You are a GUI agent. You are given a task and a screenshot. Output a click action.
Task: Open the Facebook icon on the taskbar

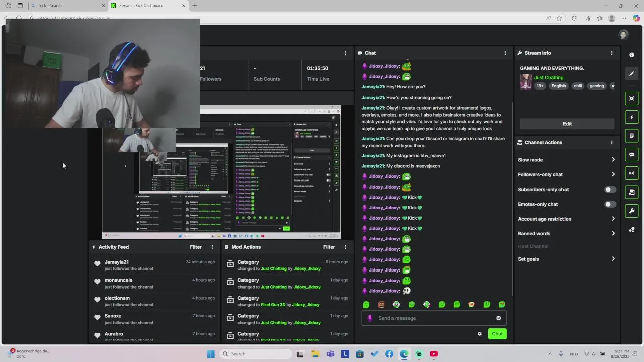click(389, 354)
